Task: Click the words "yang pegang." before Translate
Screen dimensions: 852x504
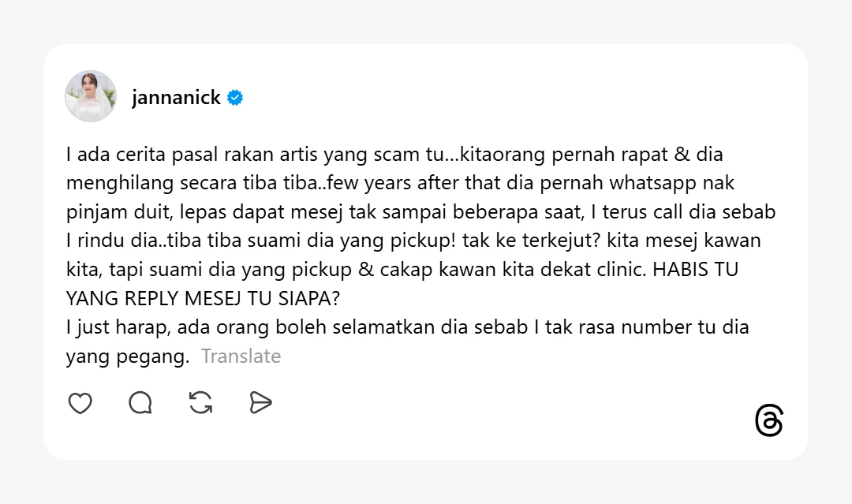Action: click(128, 357)
